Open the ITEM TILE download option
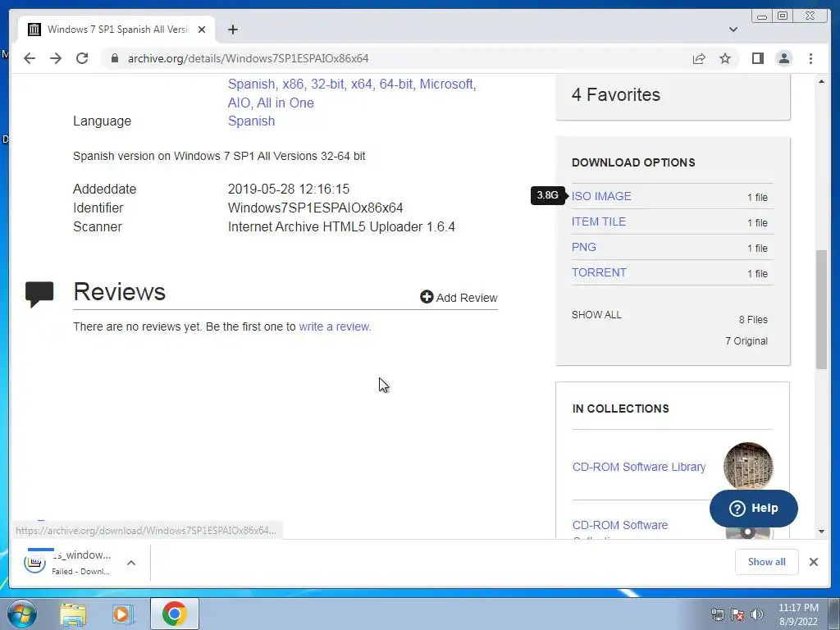The height and width of the screenshot is (630, 840). tap(598, 221)
